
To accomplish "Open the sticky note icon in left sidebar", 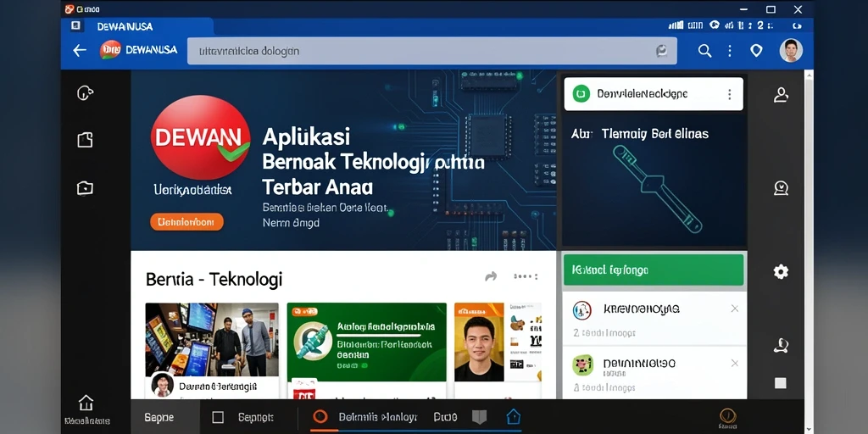I will coord(85,140).
